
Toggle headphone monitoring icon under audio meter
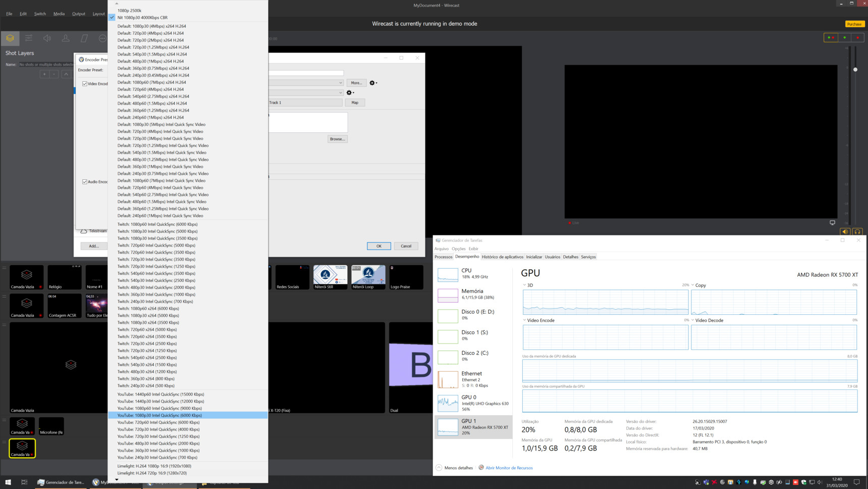pos(857,232)
